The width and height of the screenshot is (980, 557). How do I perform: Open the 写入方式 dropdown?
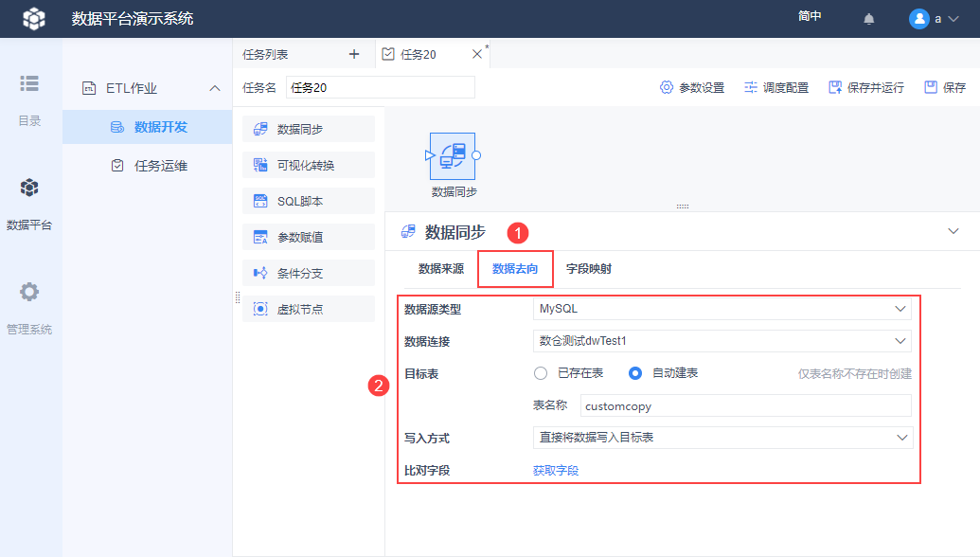[722, 438]
